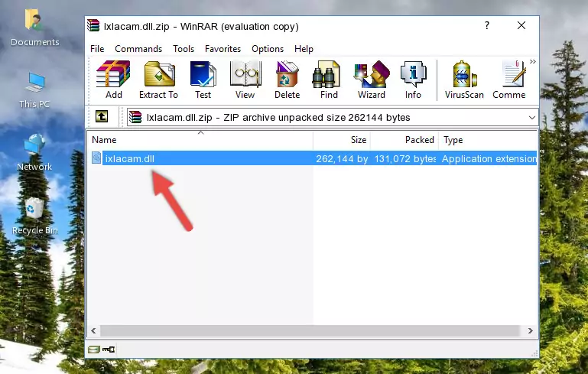The height and width of the screenshot is (374, 588).
Task: Open the Tools menu
Action: (184, 49)
